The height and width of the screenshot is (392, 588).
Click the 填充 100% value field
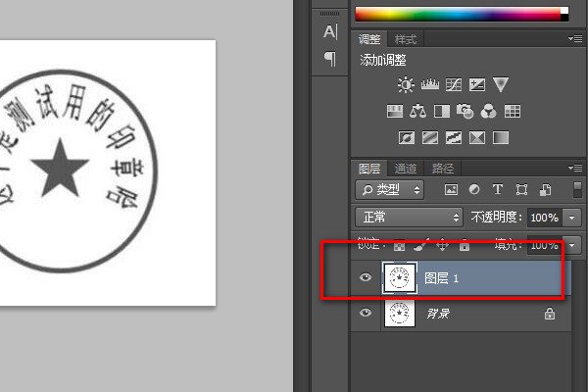pos(544,245)
